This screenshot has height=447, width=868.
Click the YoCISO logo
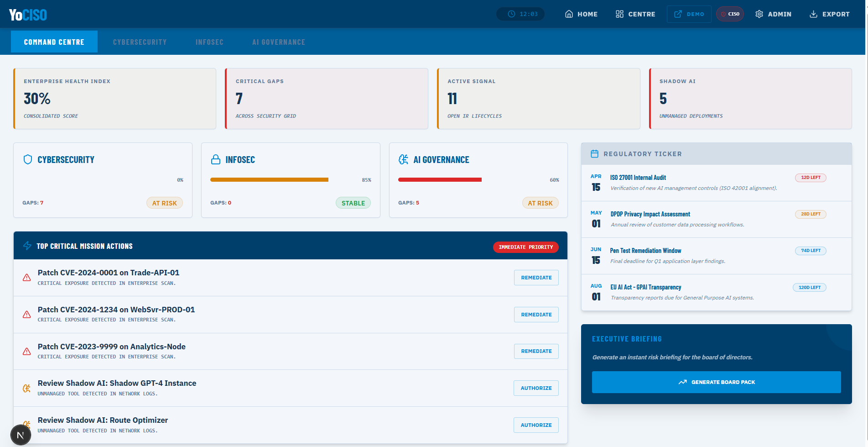pyautogui.click(x=28, y=15)
